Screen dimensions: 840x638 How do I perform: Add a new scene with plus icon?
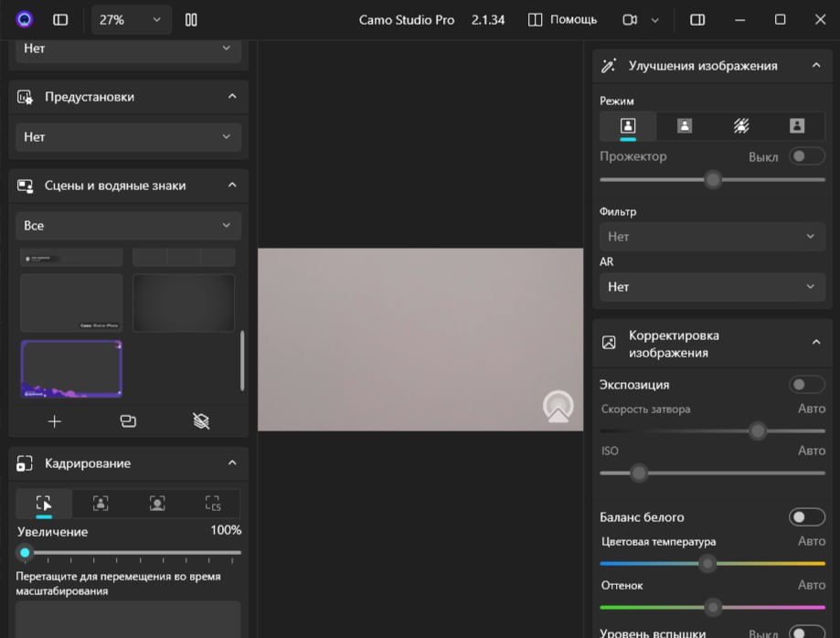click(x=55, y=421)
